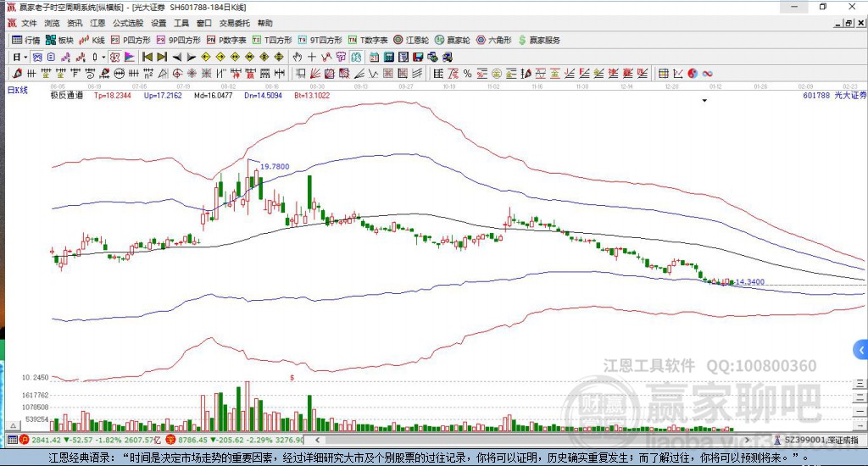This screenshot has width=868, height=466.
Task: Open the 赢家轮 tool
Action: pyautogui.click(x=453, y=40)
